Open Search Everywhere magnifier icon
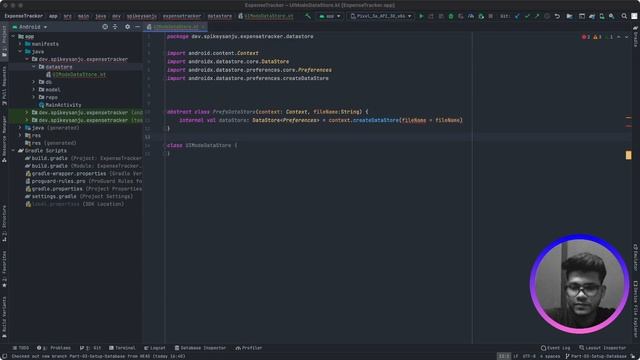Viewport: 640px width, 360px height. pyautogui.click(x=624, y=16)
